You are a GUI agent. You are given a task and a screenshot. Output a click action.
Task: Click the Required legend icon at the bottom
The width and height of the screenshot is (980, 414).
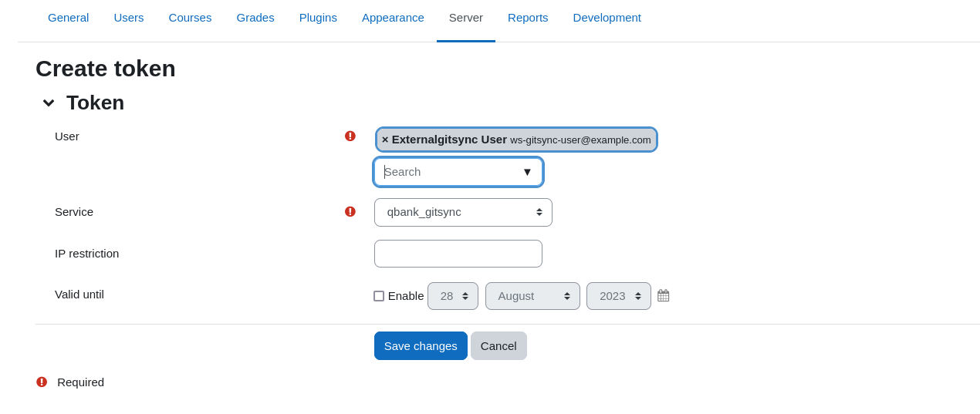(42, 382)
